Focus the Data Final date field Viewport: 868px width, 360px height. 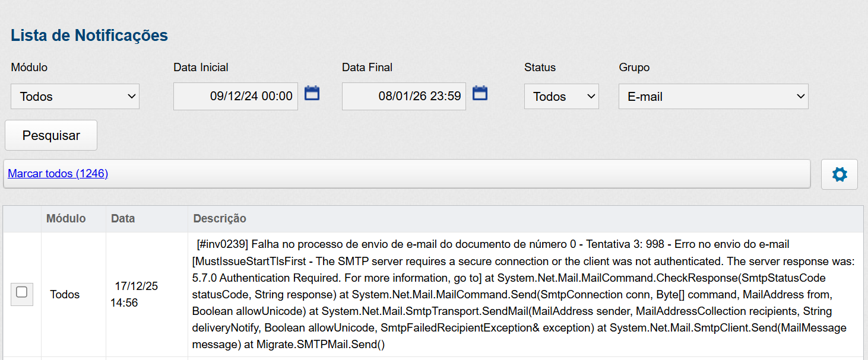tap(404, 97)
